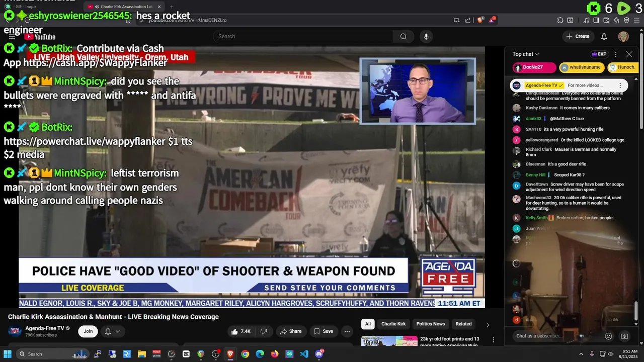Open taskbar clock showing 8:51 AM

(629, 354)
